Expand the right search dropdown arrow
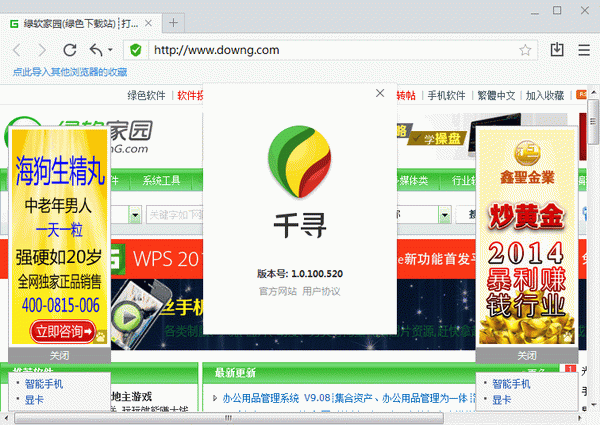This screenshot has height=425, width=600. click(x=445, y=215)
